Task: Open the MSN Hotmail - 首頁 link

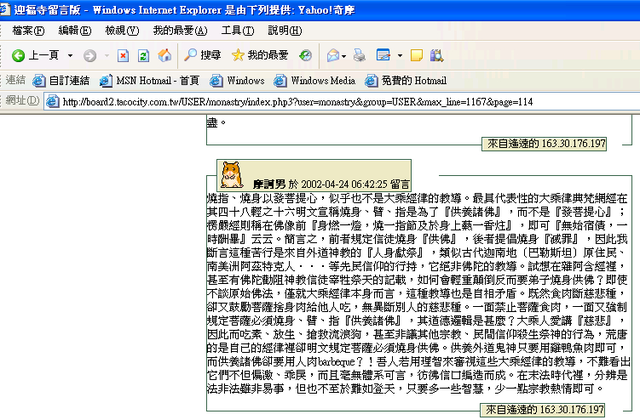Action: 149,80
